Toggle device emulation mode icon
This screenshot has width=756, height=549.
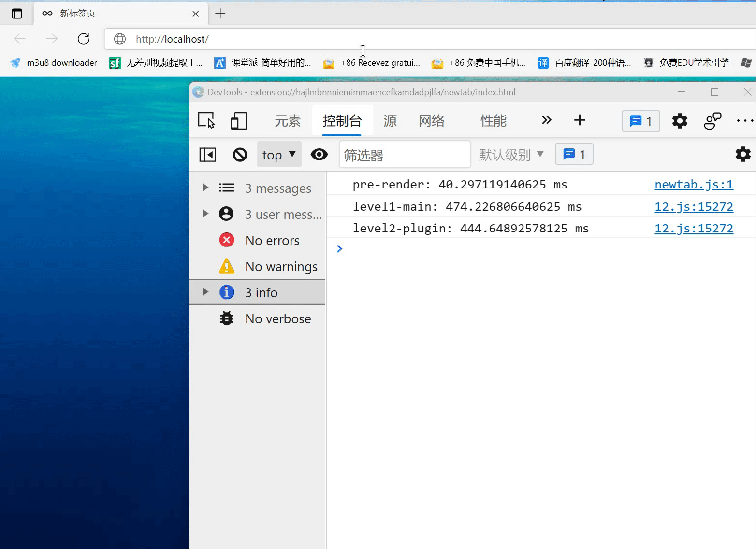(239, 120)
